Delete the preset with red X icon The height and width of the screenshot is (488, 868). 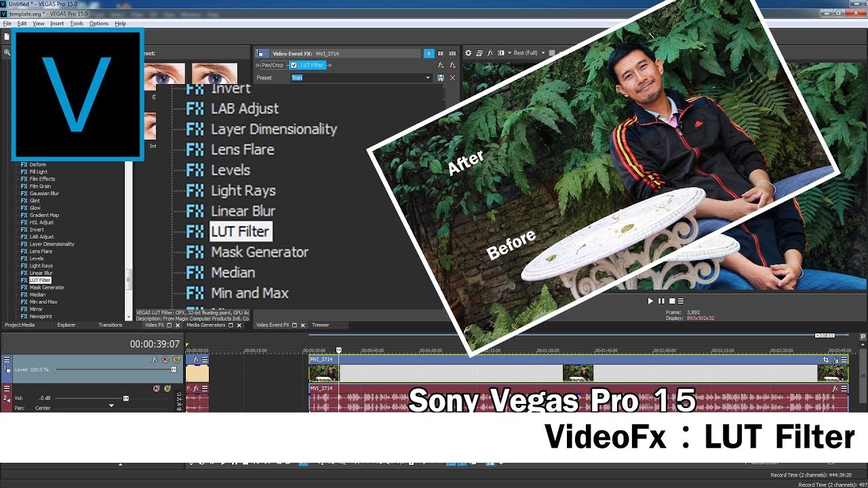pos(452,78)
